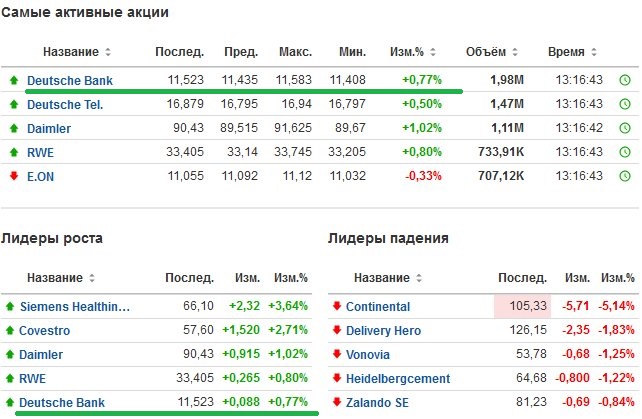Viewport: 642px width, 419px height.
Task: Click the Лидеры падения heading
Action: (x=388, y=238)
